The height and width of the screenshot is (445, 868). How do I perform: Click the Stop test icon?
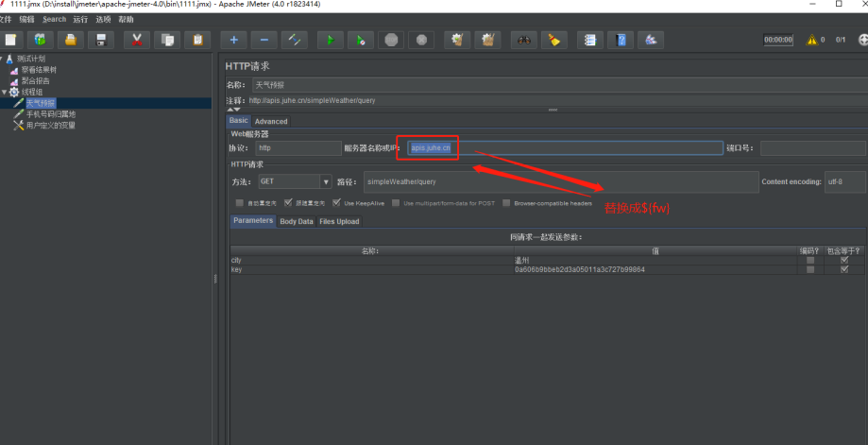tap(391, 40)
